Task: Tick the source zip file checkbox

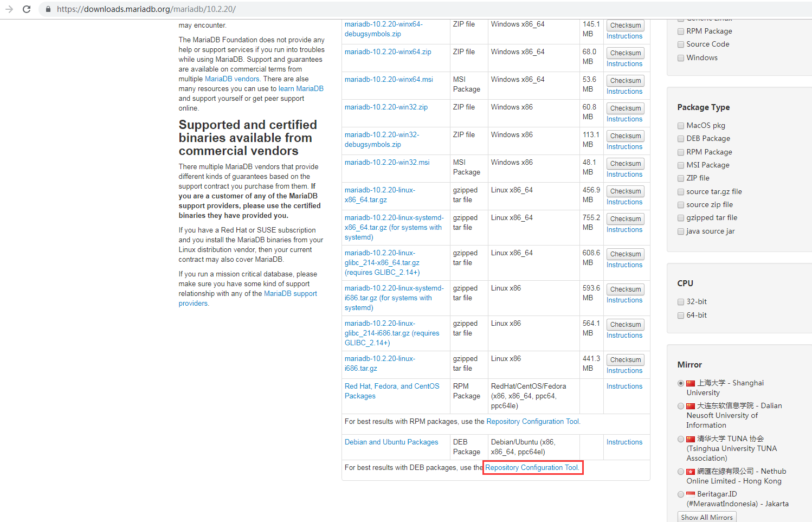Action: [x=681, y=205]
